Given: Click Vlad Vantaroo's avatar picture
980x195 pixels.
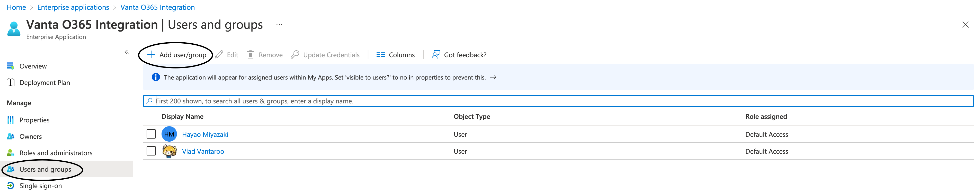Looking at the screenshot, I should (x=169, y=151).
